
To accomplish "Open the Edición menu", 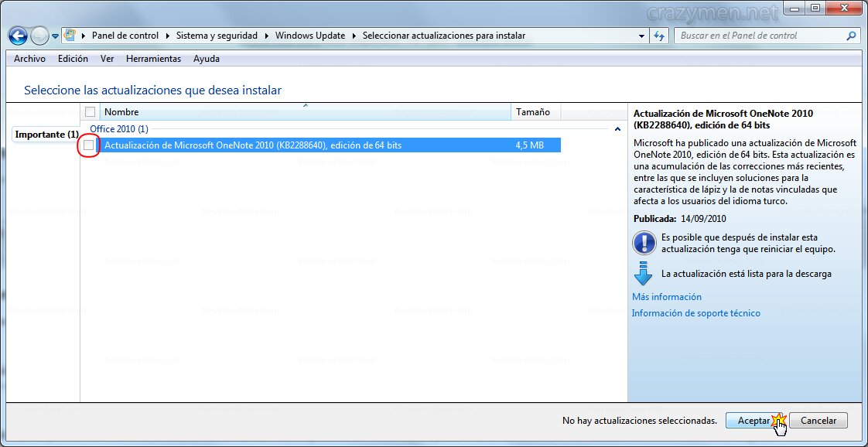I will pos(73,59).
